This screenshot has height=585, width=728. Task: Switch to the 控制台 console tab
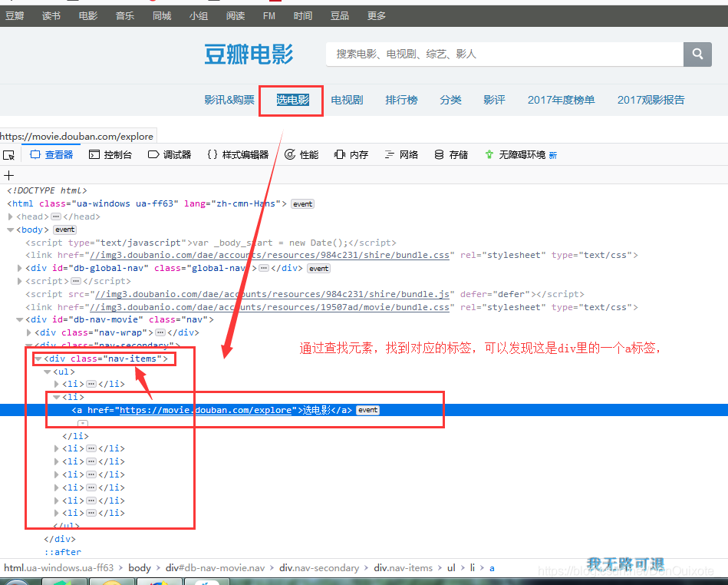click(110, 155)
